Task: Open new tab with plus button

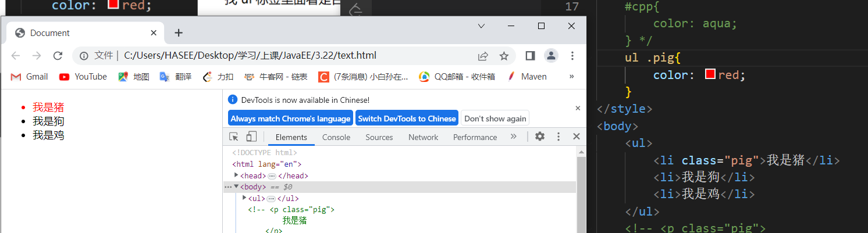Action: pyautogui.click(x=179, y=33)
